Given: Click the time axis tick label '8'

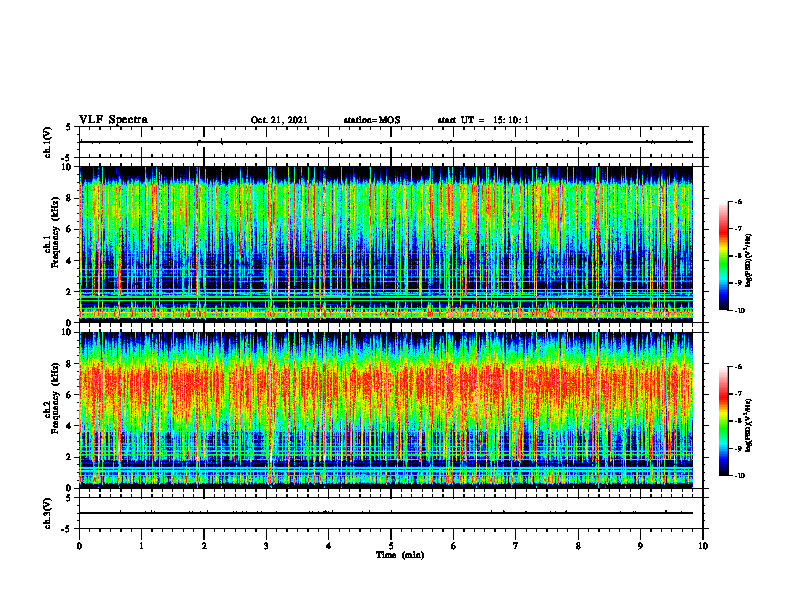Looking at the screenshot, I should point(578,546).
